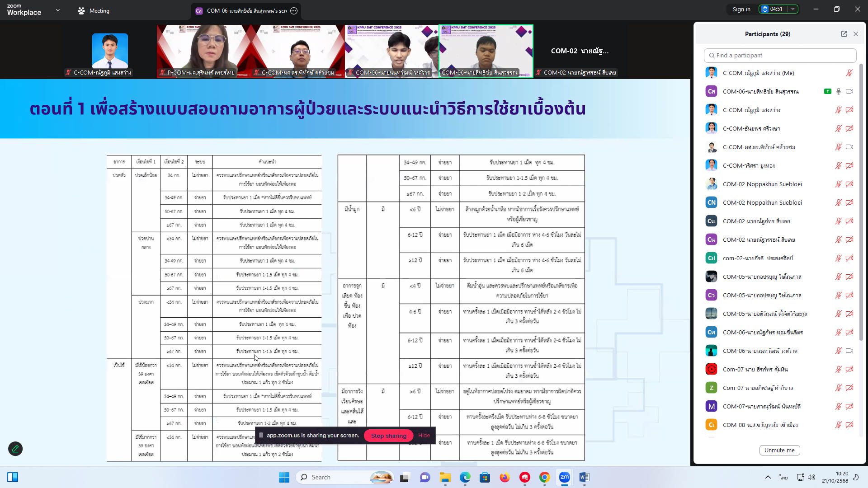This screenshot has width=868, height=488.
Task: Click the annotation pencil icon
Action: pyautogui.click(x=15, y=449)
